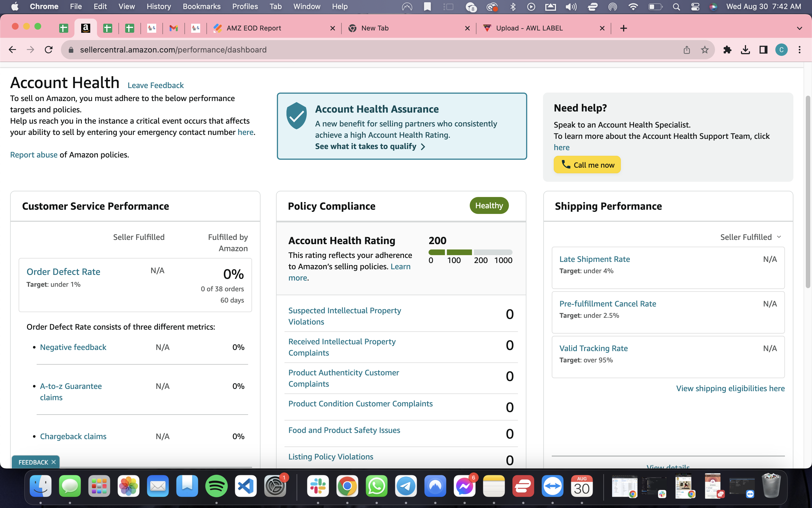Open Spotlight search in menu bar

tap(676, 7)
